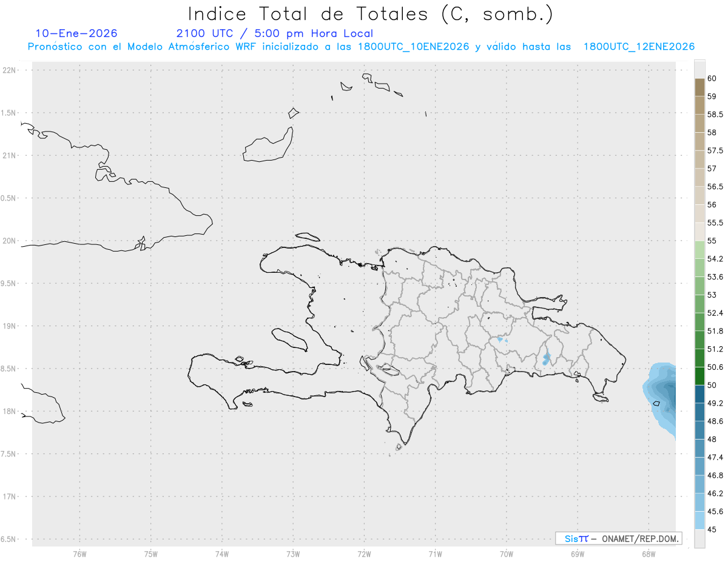The height and width of the screenshot is (562, 728).
Task: Click the legend value "50.6"
Action: pyautogui.click(x=715, y=367)
